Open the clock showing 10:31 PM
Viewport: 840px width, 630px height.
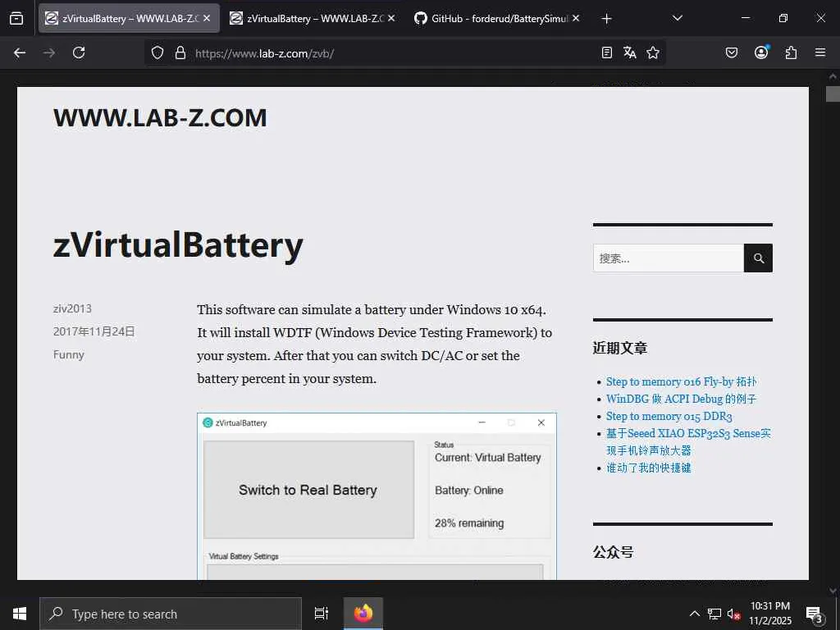coord(769,614)
